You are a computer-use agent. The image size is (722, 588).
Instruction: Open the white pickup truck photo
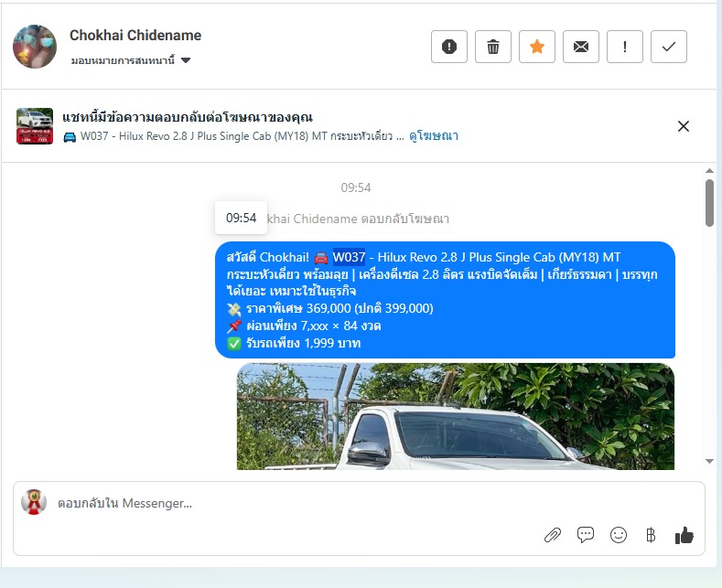(x=456, y=416)
